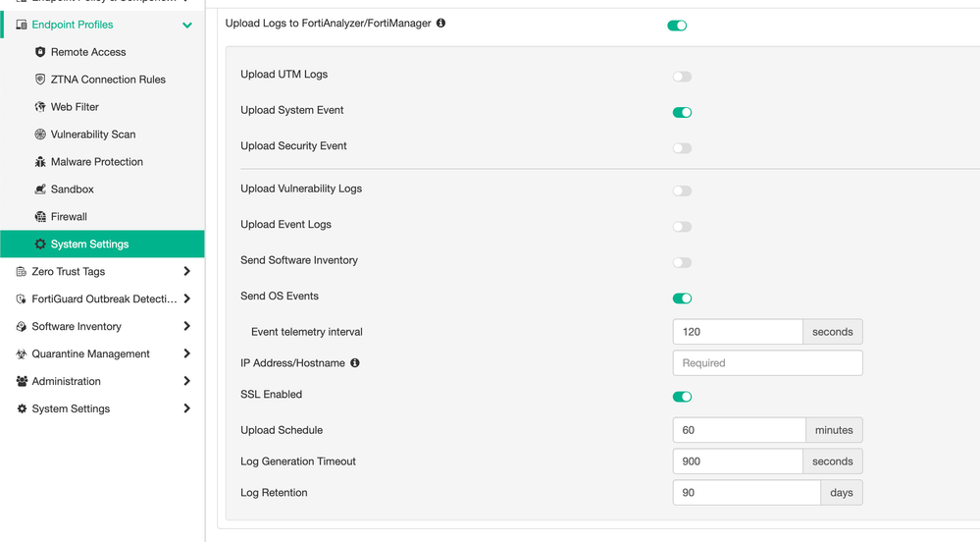
Task: Click the Malware Protection bug icon
Action: tap(40, 162)
